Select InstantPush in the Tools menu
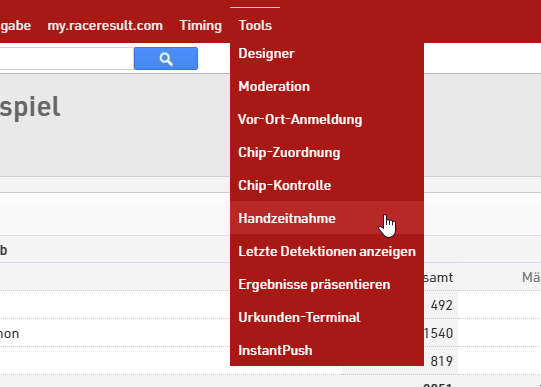541x387 pixels. tap(327, 350)
